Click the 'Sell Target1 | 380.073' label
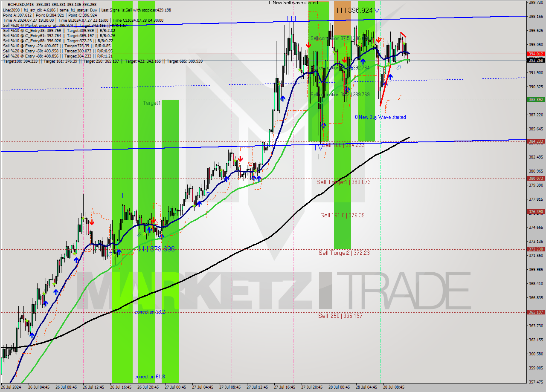Screen dimensions: 546x392 343,182
